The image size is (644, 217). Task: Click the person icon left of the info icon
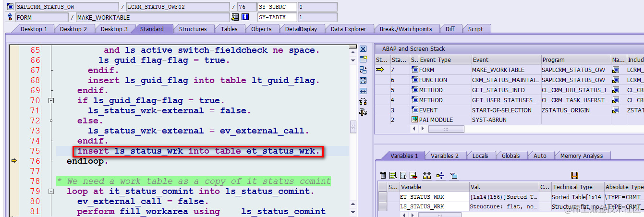pyautogui.click(x=235, y=17)
